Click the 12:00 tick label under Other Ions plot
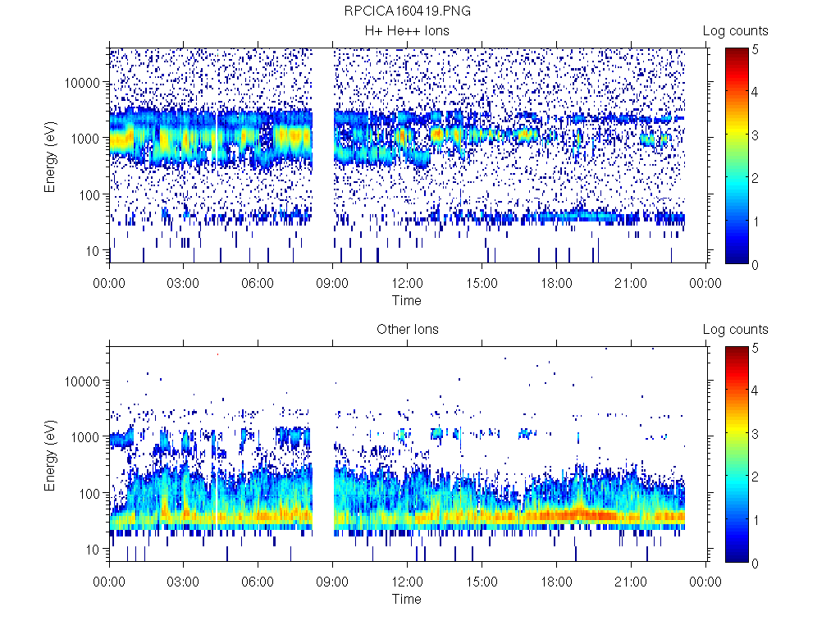Viewport: 840px width, 630px height. tap(407, 582)
